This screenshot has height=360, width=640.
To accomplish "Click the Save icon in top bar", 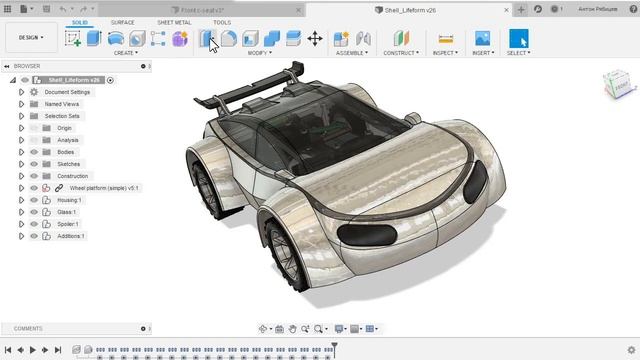I will click(47, 9).
